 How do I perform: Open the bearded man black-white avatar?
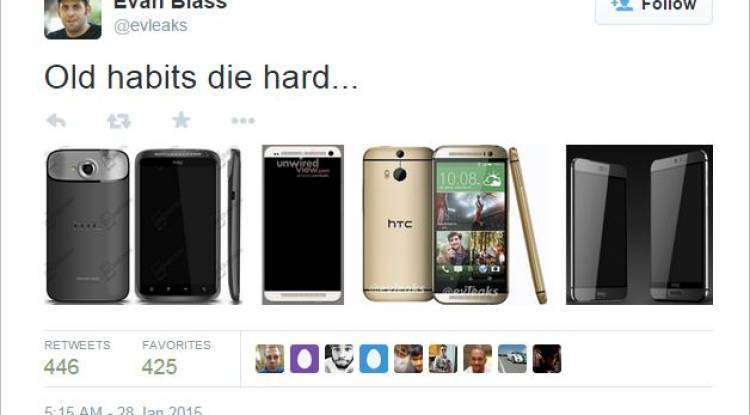339,359
